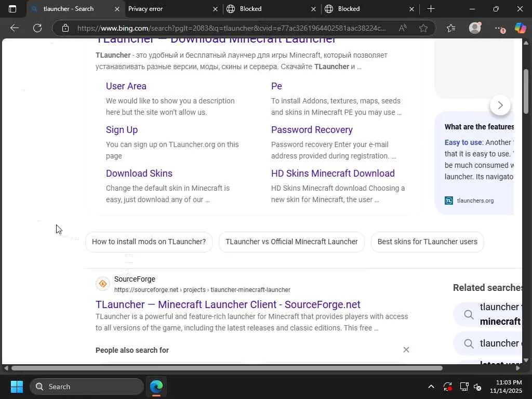Select 'Best skins for TLauncher users' chip

pyautogui.click(x=427, y=242)
